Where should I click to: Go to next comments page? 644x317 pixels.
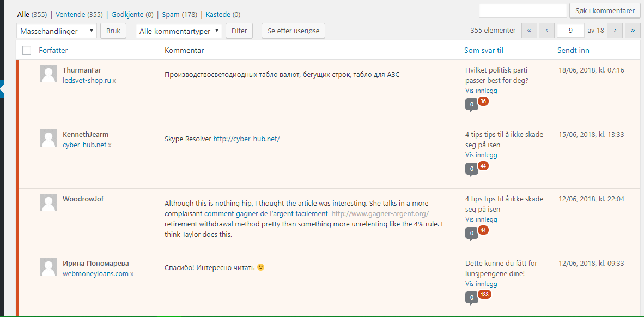[615, 31]
